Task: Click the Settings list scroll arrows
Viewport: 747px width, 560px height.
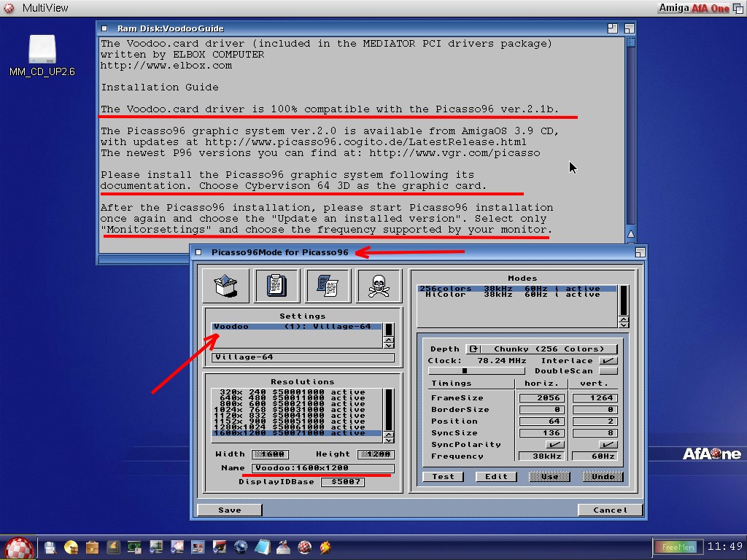Action: [x=389, y=343]
